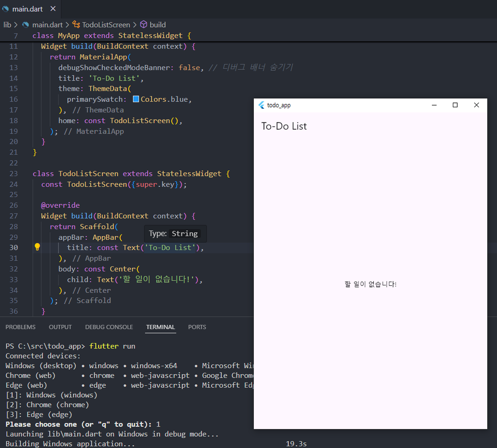
Task: Click the sticky scroll header 'class MyApp extends StatelessWidget'
Action: tap(112, 35)
